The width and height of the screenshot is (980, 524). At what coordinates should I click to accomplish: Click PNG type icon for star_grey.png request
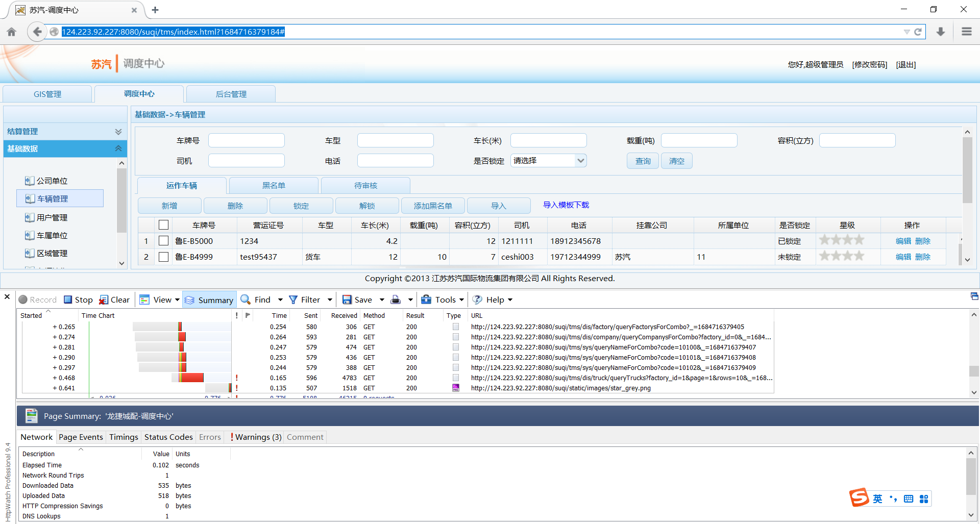pos(456,388)
